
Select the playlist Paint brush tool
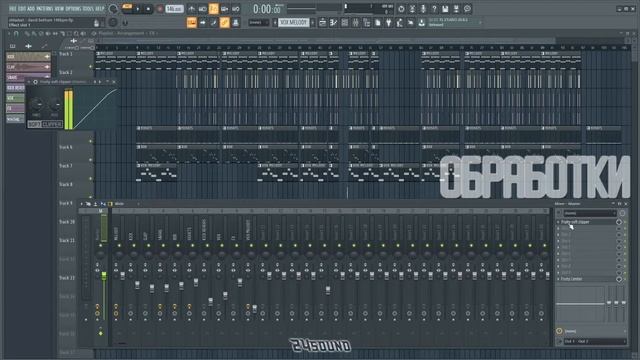point(34,34)
